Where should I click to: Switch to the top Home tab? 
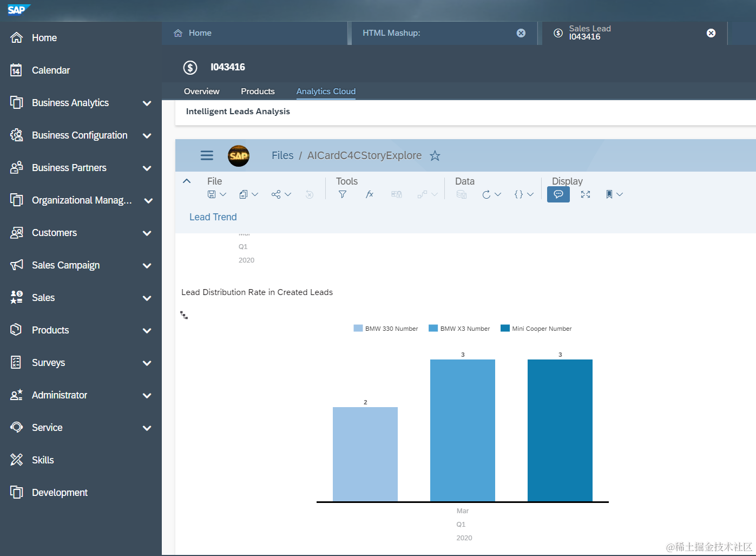tap(254, 33)
